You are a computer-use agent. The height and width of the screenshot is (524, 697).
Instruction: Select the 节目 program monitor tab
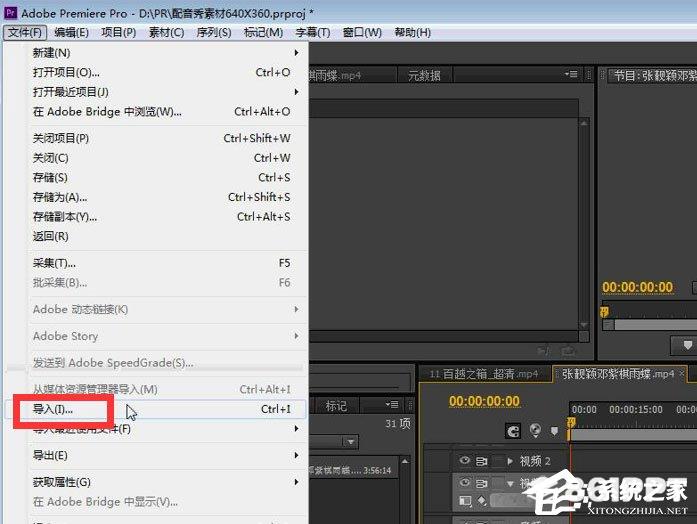pos(651,76)
